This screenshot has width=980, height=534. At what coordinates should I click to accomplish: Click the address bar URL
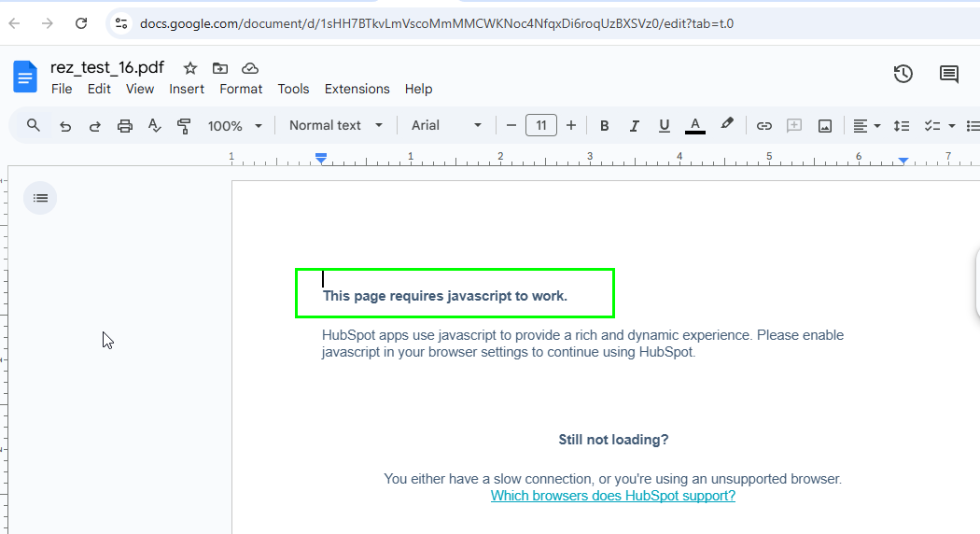click(436, 23)
